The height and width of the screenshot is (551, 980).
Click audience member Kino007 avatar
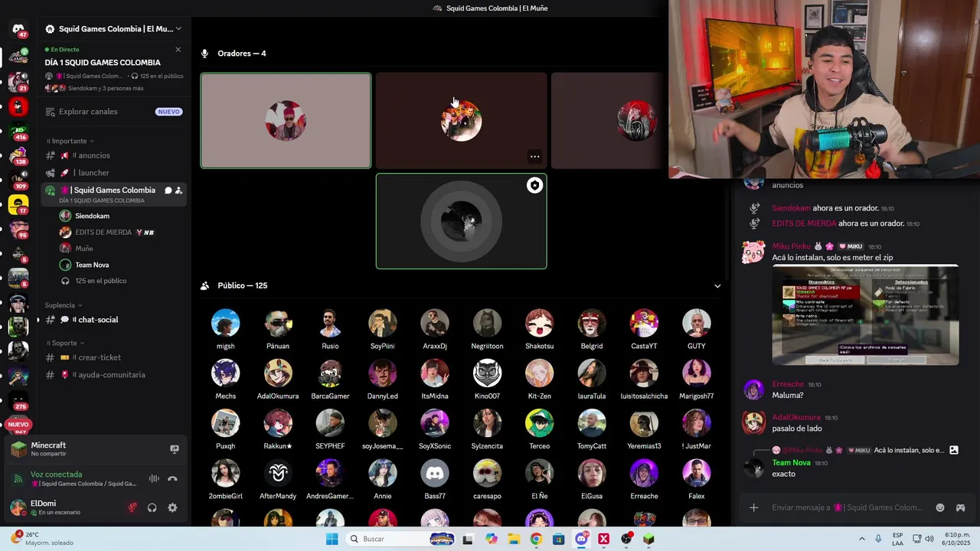(487, 373)
